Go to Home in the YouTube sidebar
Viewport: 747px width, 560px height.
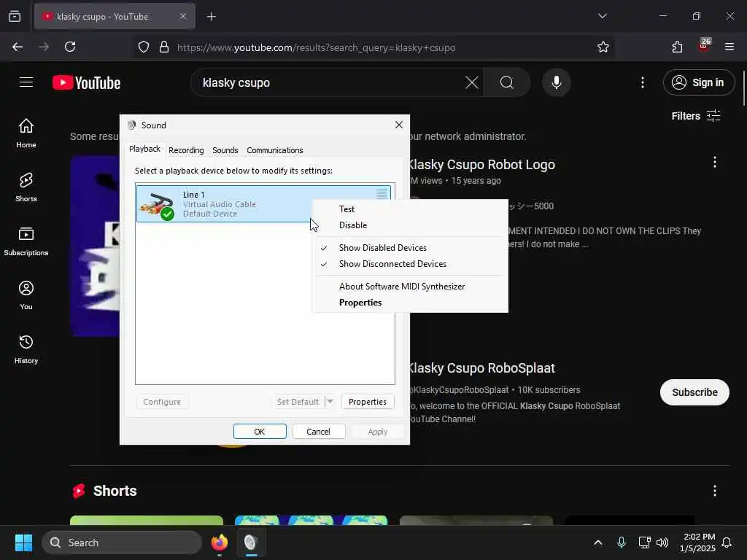(x=26, y=133)
